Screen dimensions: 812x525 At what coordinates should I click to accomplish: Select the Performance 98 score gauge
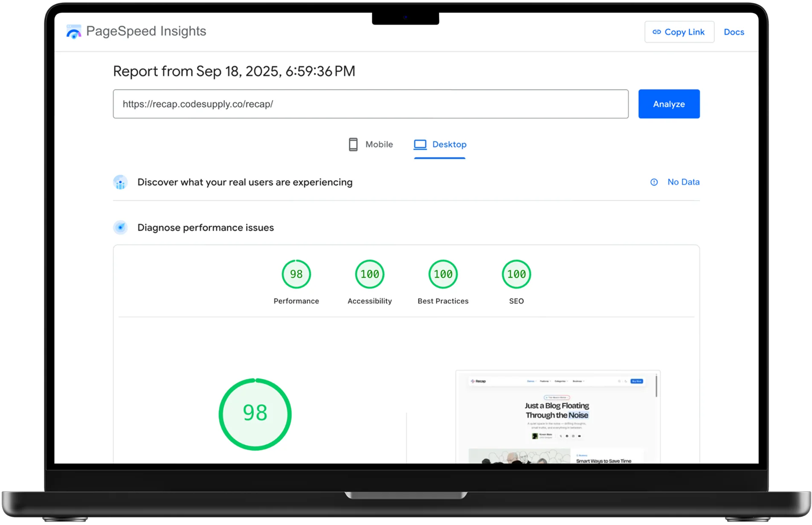(x=296, y=274)
